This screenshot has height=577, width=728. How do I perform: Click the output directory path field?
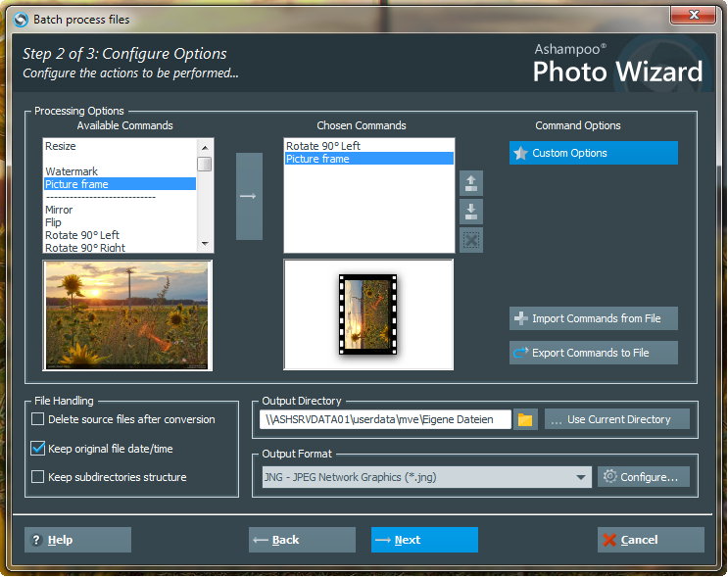point(385,419)
